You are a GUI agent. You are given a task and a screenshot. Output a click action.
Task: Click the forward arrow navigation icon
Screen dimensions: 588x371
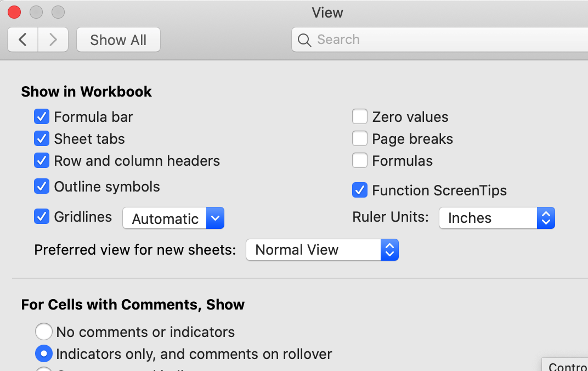(53, 40)
